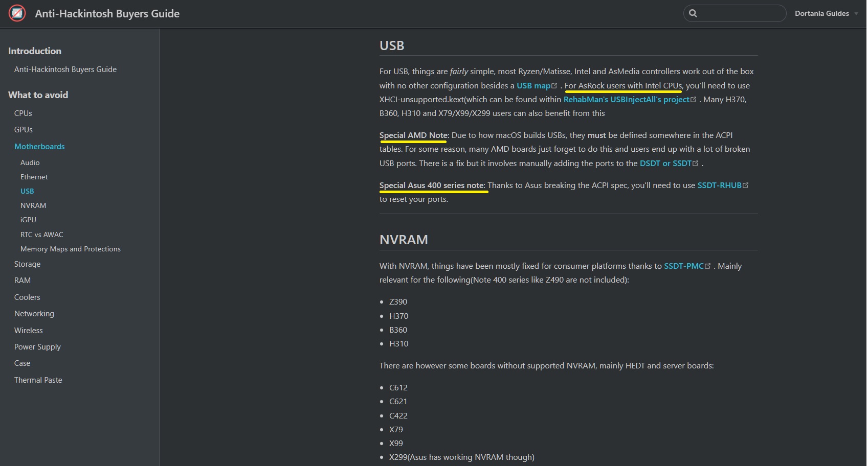Follow the DSDT or SSDT link
868x466 pixels.
coord(665,164)
